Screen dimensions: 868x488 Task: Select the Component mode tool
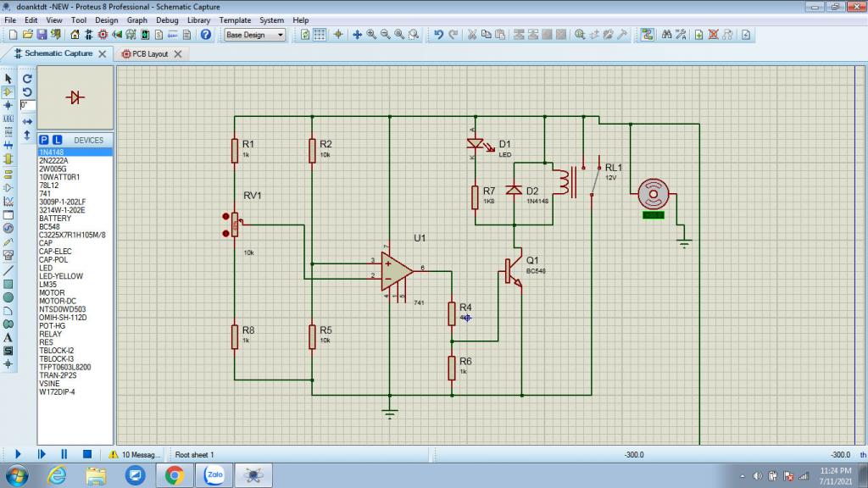click(8, 91)
